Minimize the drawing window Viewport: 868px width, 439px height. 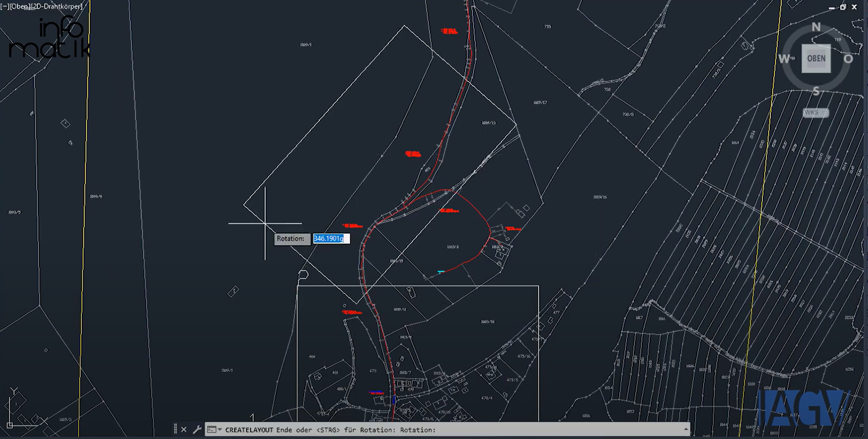(831, 7)
